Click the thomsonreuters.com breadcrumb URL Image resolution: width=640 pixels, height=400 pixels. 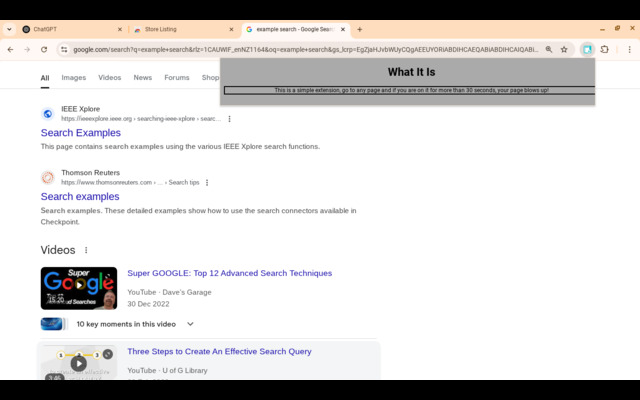tap(130, 182)
